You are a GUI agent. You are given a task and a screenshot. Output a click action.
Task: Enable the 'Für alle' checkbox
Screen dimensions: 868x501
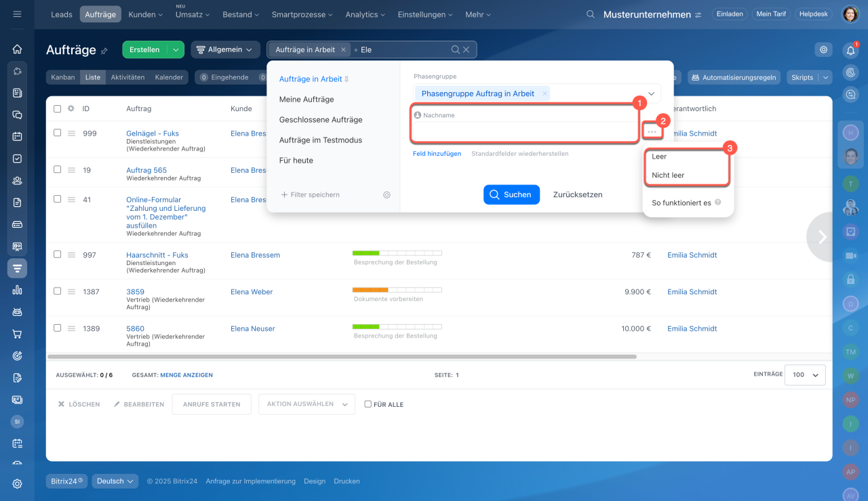368,404
